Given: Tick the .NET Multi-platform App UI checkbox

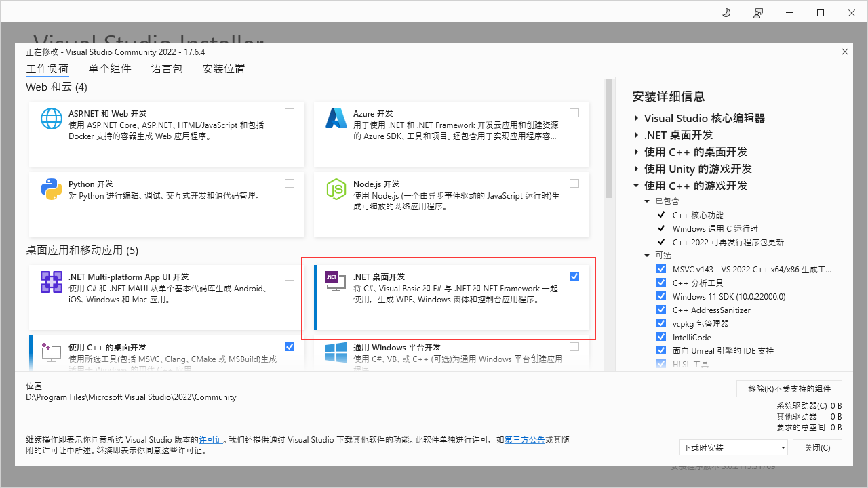Looking at the screenshot, I should (290, 277).
